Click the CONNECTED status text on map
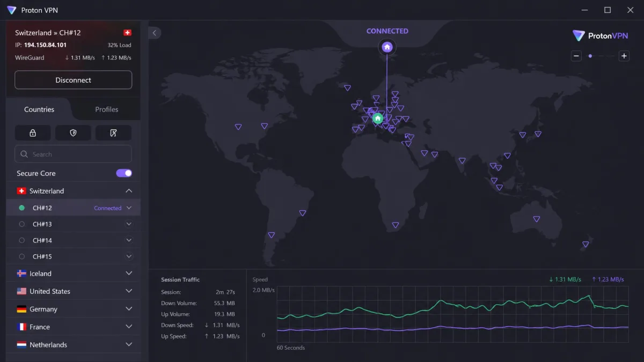 coord(387,31)
